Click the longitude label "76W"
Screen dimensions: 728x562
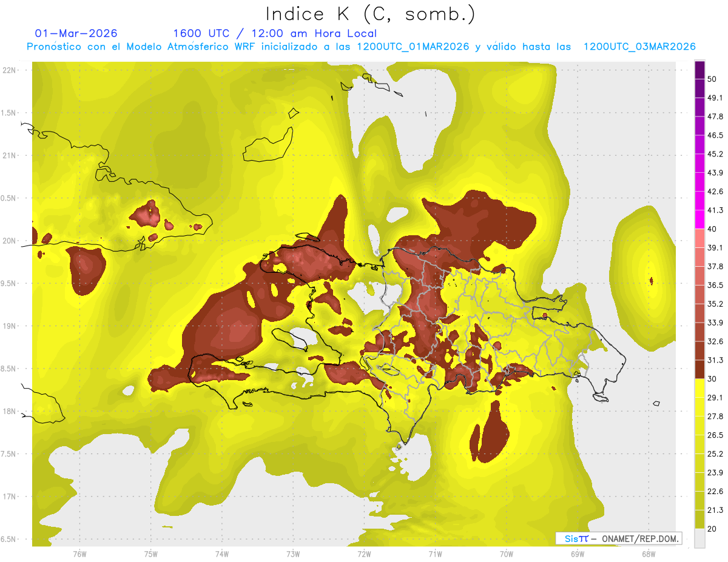[79, 554]
